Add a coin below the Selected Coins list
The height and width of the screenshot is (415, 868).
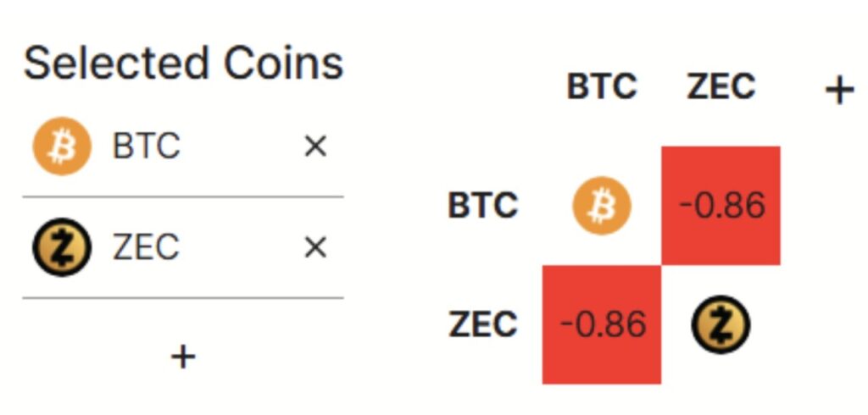point(183,357)
